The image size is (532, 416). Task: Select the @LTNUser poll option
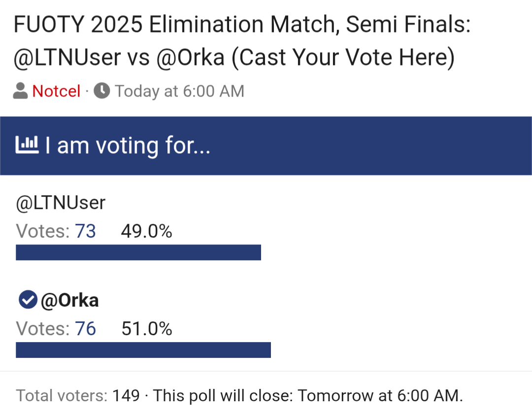[61, 203]
